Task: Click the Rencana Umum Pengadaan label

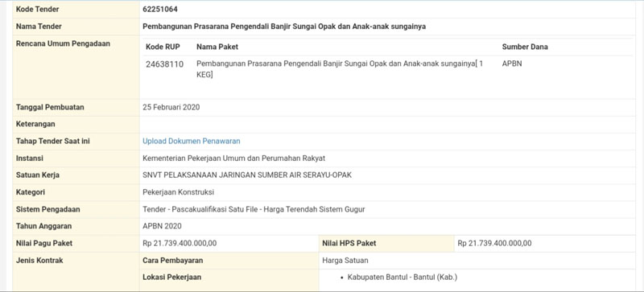Action: (63, 43)
